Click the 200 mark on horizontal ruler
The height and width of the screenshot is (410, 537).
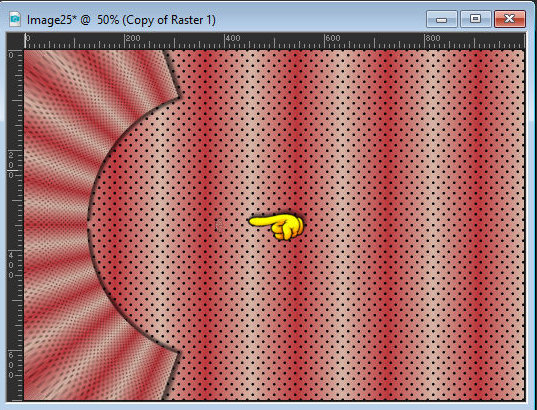coord(133,38)
